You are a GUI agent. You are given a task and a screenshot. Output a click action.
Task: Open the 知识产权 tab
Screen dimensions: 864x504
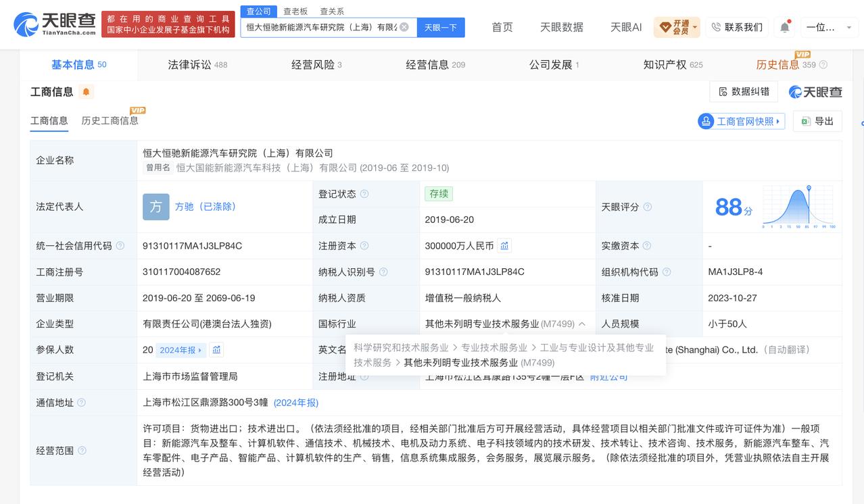(673, 65)
